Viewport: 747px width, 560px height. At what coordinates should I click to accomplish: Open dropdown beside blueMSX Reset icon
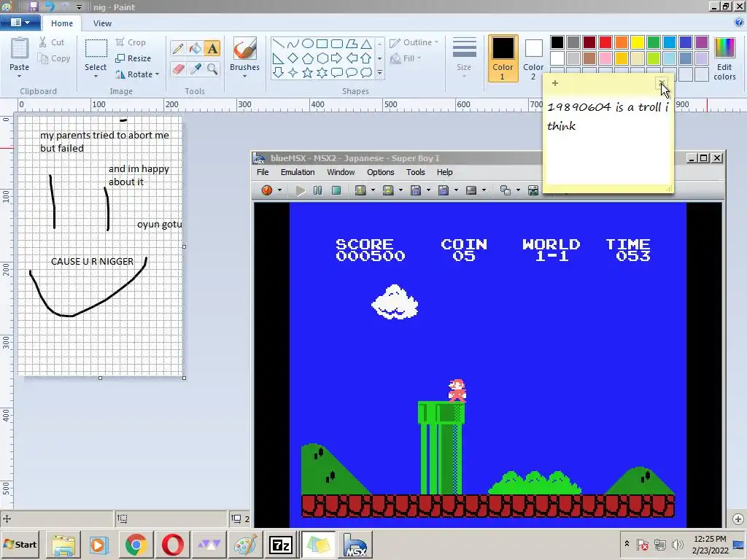pyautogui.click(x=279, y=190)
